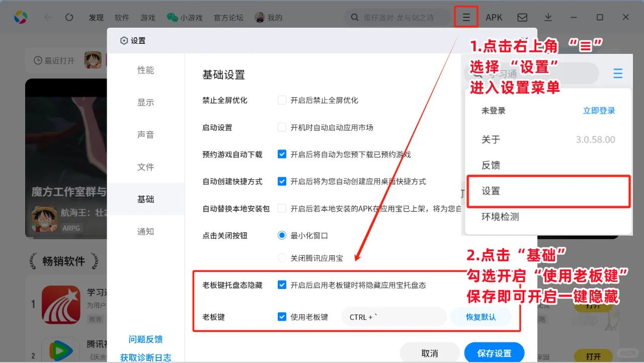Click 恢复默认 to restore the default hotkey
The width and height of the screenshot is (644, 363).
[481, 317]
